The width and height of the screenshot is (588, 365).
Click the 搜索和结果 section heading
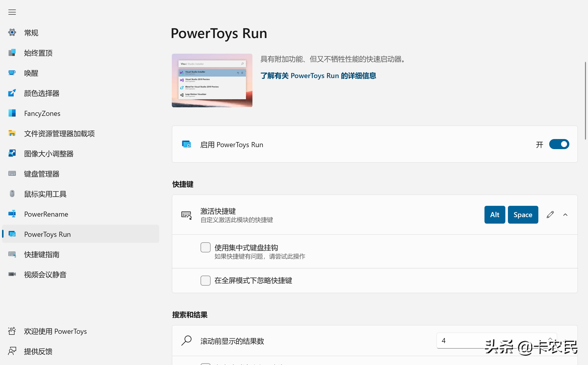pyautogui.click(x=190, y=315)
